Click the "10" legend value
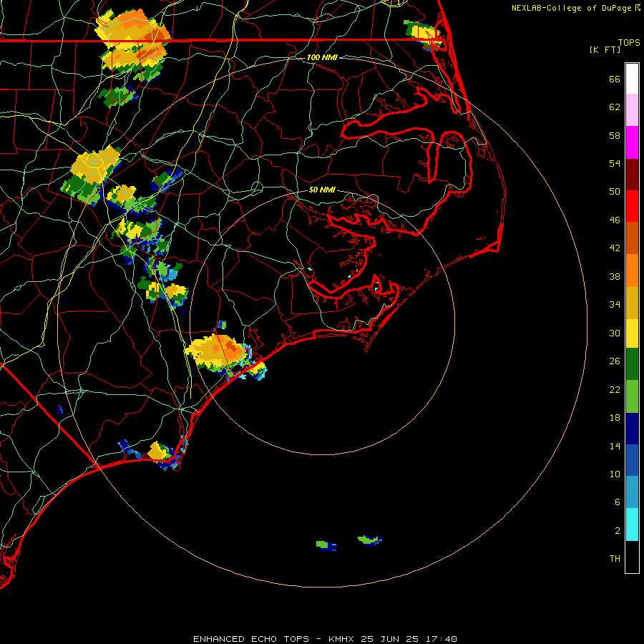 pyautogui.click(x=615, y=474)
